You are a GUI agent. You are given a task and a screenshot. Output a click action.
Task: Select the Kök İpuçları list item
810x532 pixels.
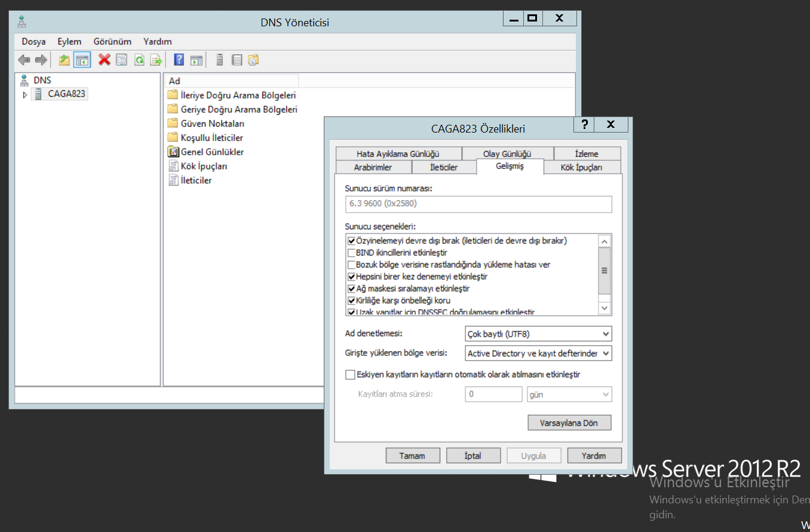coord(198,166)
